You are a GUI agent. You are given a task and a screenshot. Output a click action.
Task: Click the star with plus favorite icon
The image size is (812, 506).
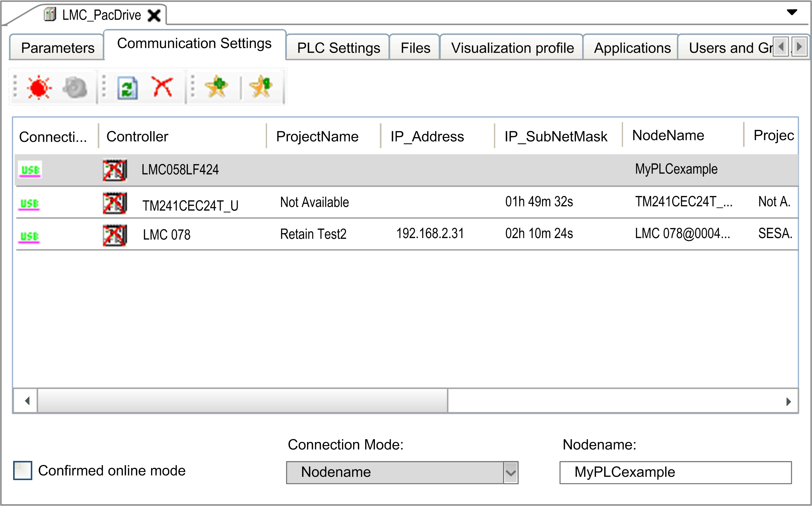[216, 86]
